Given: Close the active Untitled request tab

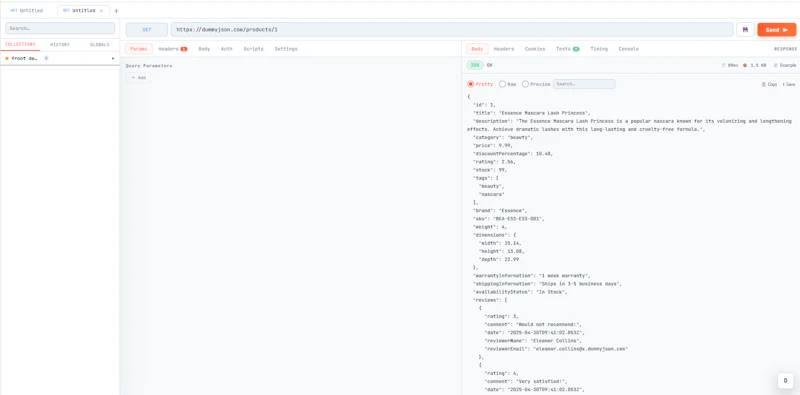Looking at the screenshot, I should (102, 10).
